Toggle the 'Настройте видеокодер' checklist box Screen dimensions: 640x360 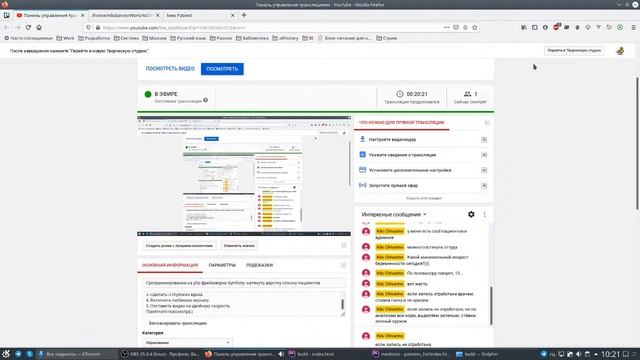click(484, 140)
